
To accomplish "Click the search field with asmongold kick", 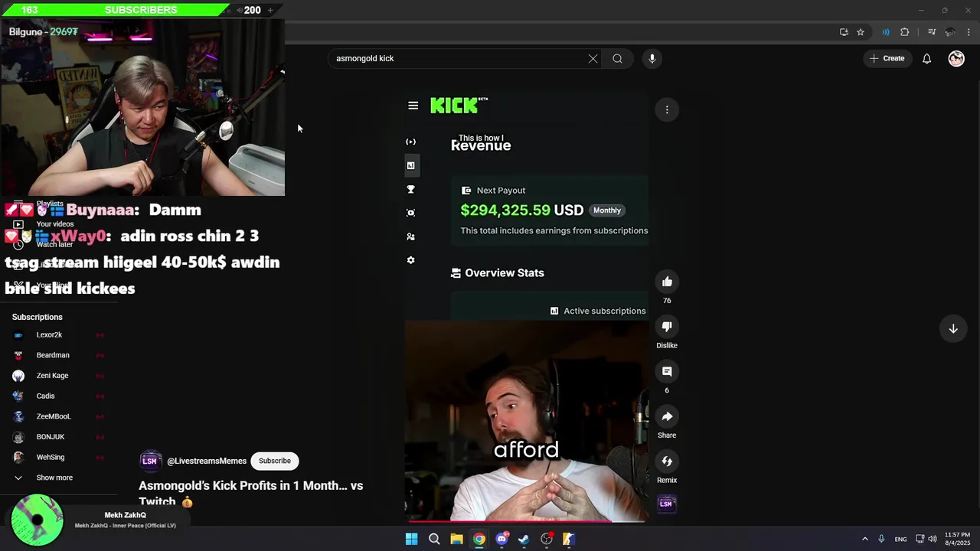I will (458, 58).
